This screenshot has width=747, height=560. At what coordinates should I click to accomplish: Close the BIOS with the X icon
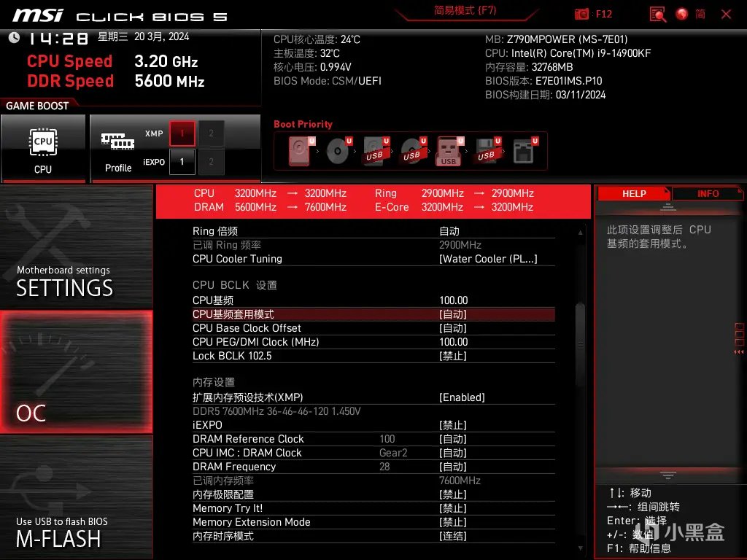point(726,15)
